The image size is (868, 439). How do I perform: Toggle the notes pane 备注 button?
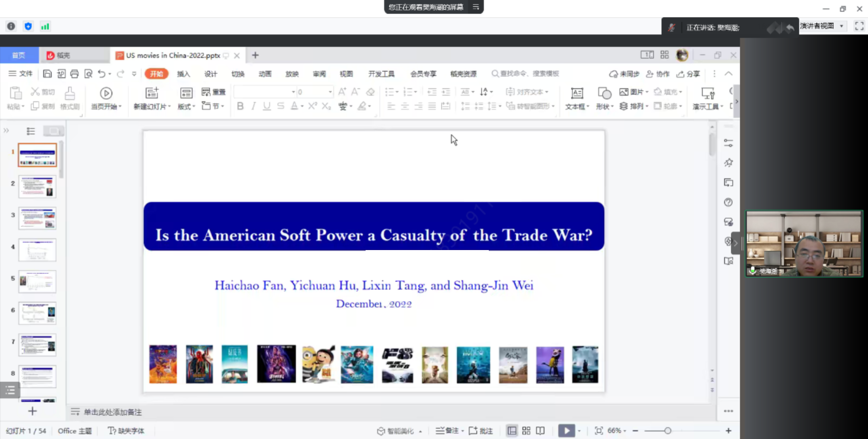pyautogui.click(x=448, y=431)
